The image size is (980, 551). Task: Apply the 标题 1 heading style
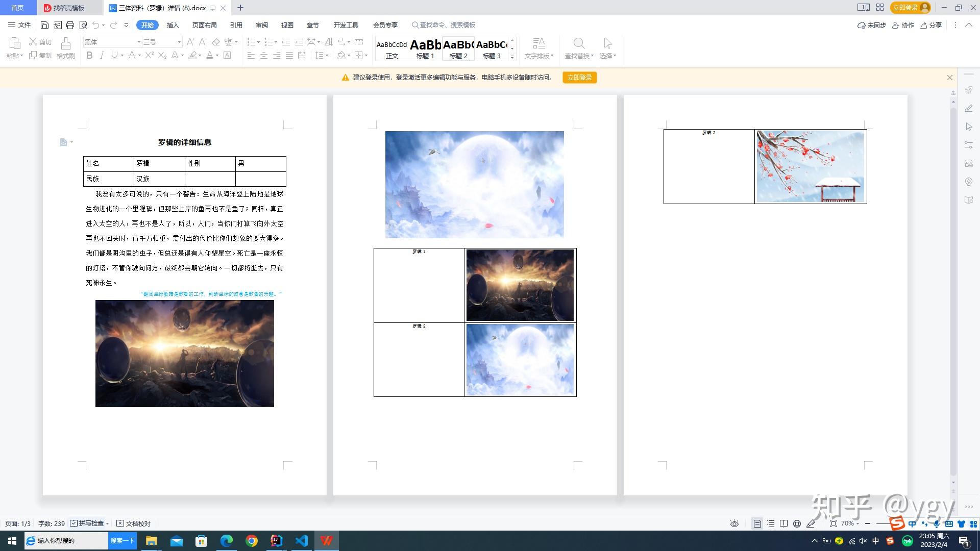pyautogui.click(x=425, y=49)
